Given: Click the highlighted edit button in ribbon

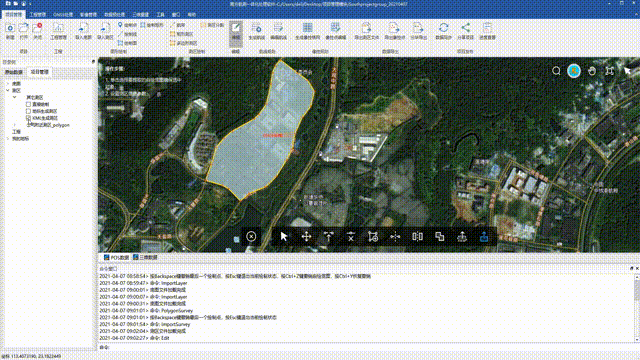Looking at the screenshot, I should coord(236,31).
